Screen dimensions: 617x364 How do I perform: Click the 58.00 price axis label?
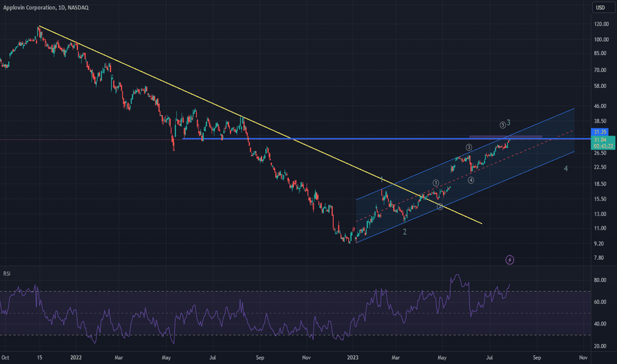click(x=600, y=86)
